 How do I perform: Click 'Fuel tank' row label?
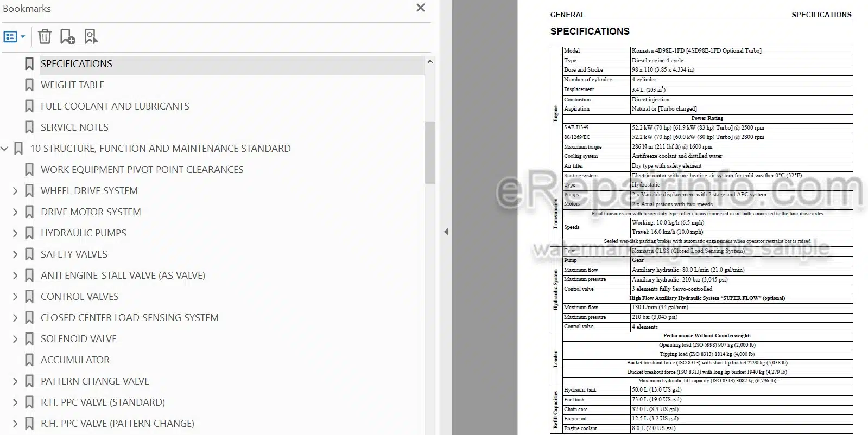point(574,400)
